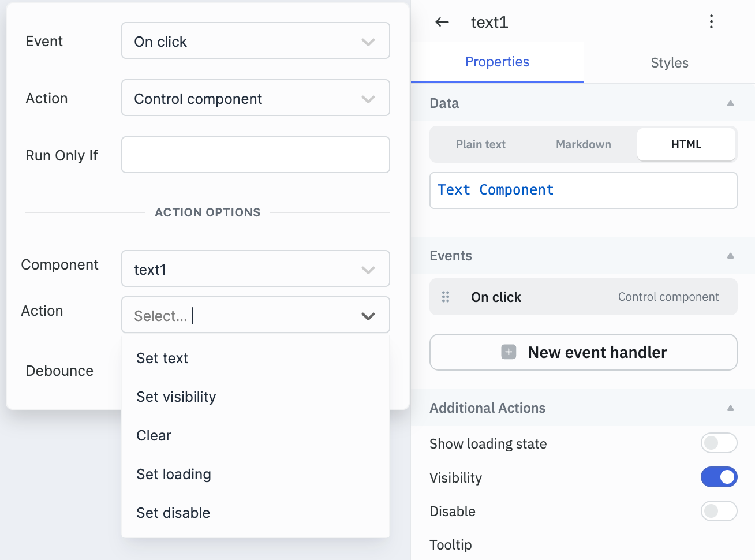755x560 pixels.
Task: Enable the Disable toggle switch
Action: [x=719, y=511]
